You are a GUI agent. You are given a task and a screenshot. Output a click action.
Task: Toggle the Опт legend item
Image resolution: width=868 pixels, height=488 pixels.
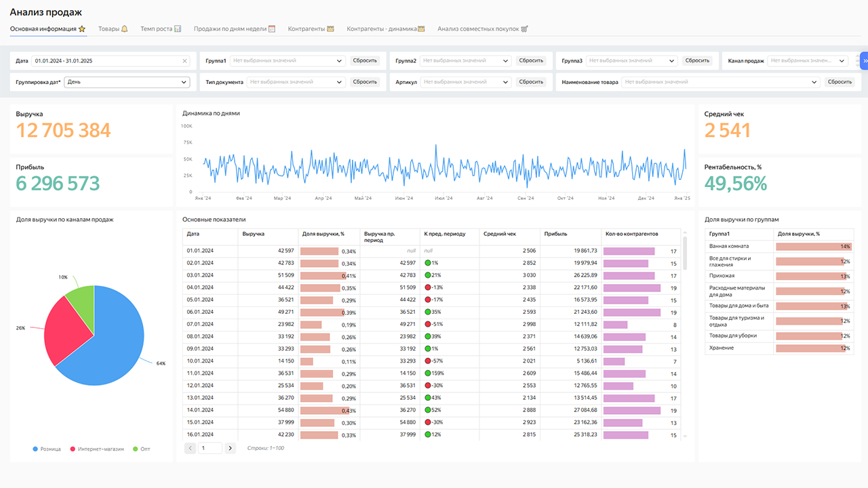(141, 449)
